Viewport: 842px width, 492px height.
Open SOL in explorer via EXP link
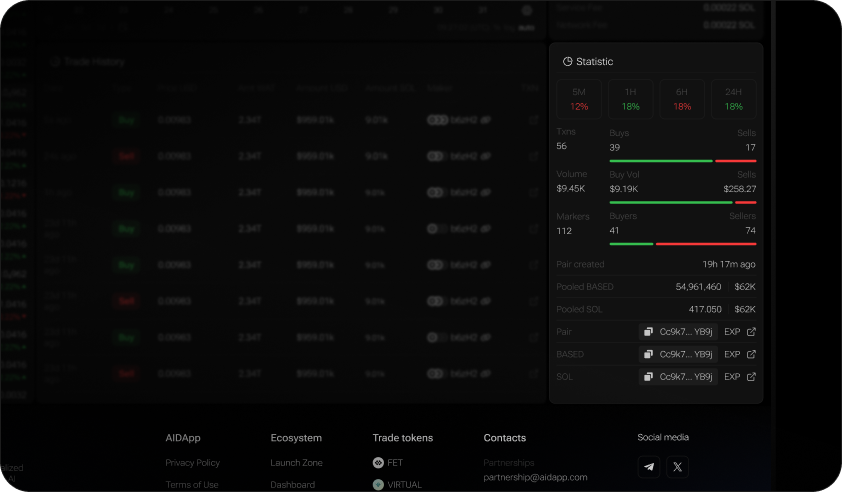click(739, 377)
